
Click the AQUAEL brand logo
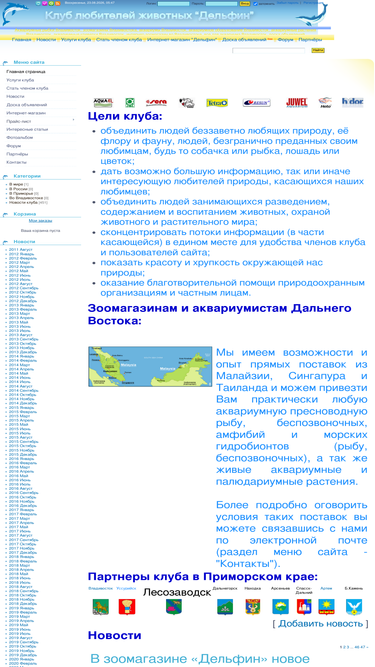[x=103, y=103]
